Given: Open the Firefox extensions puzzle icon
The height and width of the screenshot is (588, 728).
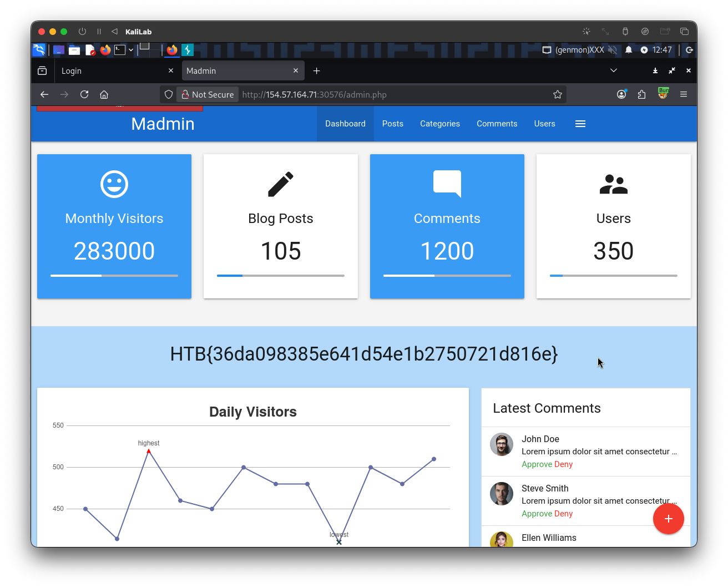Looking at the screenshot, I should pos(642,94).
